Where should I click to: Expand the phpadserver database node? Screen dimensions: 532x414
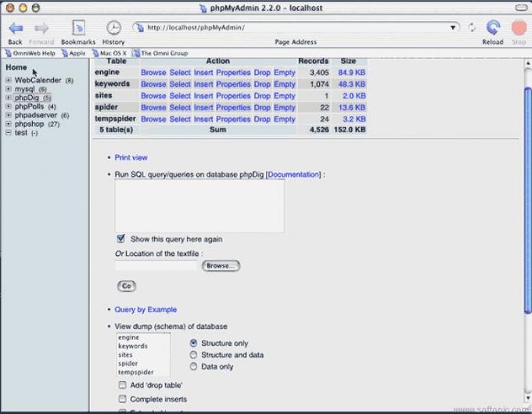pos(9,115)
